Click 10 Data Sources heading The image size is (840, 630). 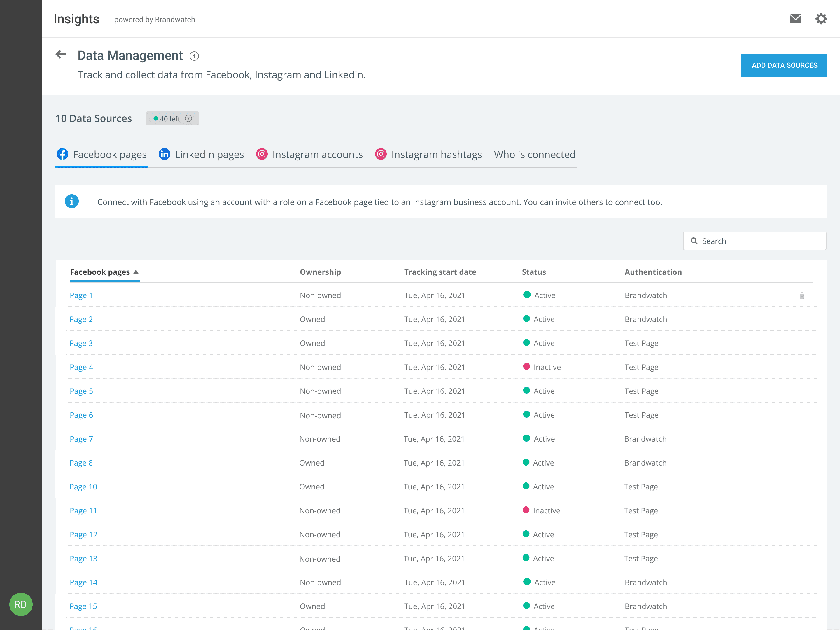[94, 118]
